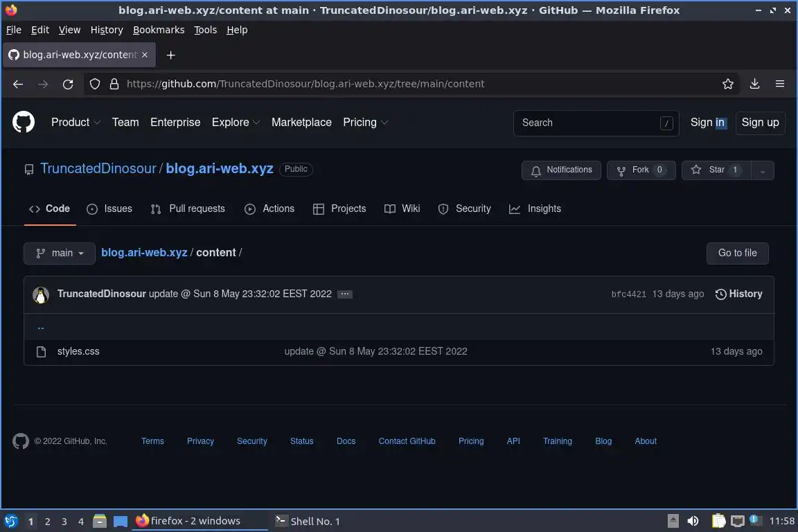Bookmark this page with the star icon
This screenshot has height=532, width=798.
[x=728, y=84]
